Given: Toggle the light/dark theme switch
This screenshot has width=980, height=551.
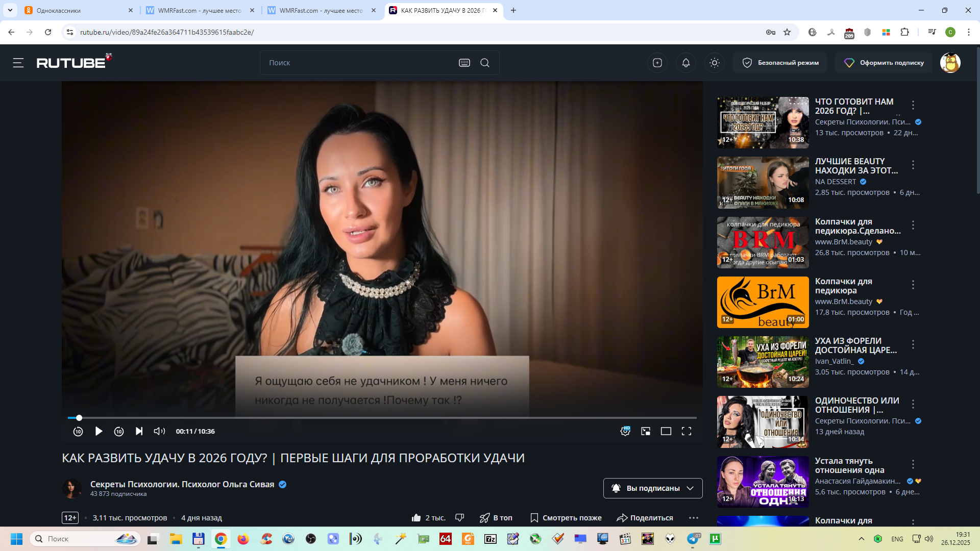Looking at the screenshot, I should coord(715,63).
